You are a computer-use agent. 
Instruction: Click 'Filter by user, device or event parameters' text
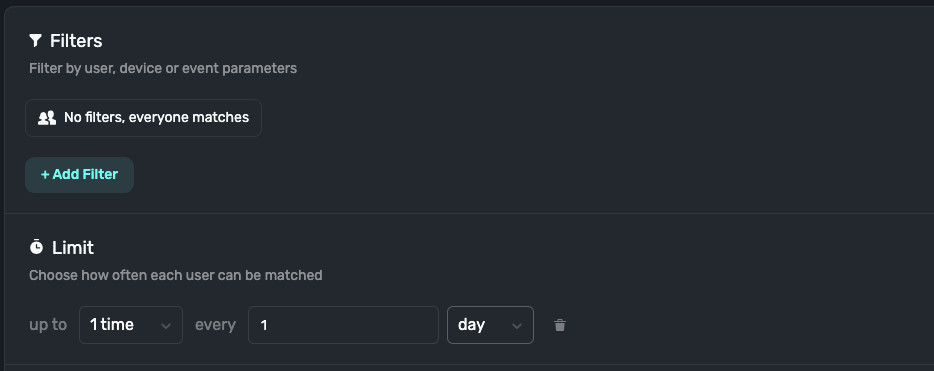click(163, 68)
